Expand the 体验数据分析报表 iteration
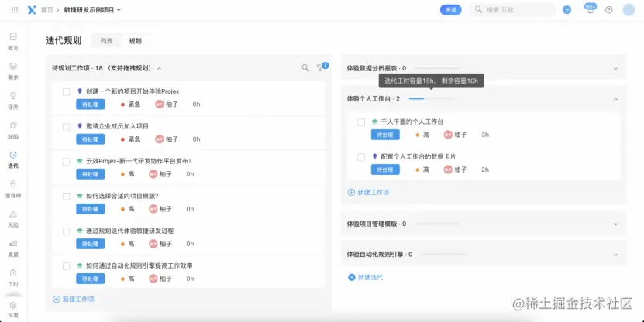 click(x=615, y=68)
